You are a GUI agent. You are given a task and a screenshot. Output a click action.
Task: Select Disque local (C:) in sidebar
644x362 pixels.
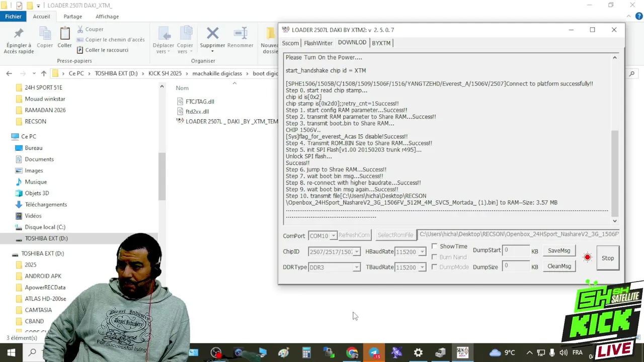45,227
